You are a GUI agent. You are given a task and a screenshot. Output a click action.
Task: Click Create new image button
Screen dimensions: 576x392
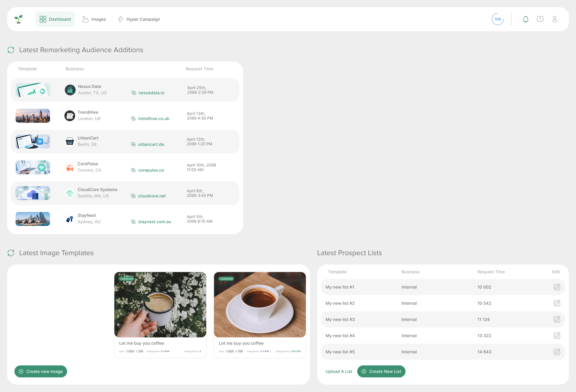[x=41, y=371]
